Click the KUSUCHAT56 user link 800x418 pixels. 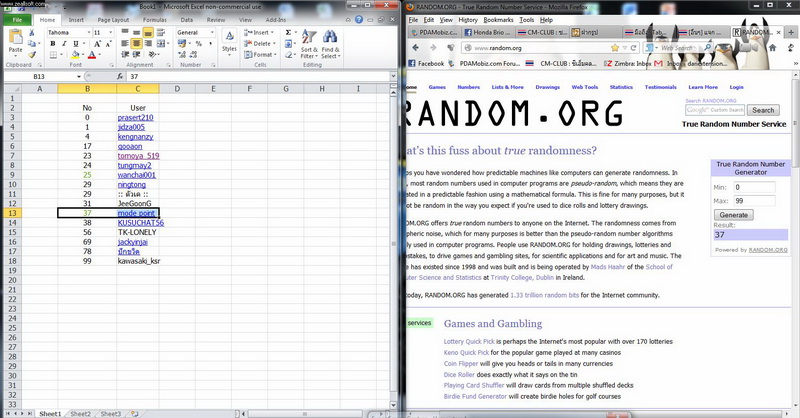pyautogui.click(x=141, y=223)
